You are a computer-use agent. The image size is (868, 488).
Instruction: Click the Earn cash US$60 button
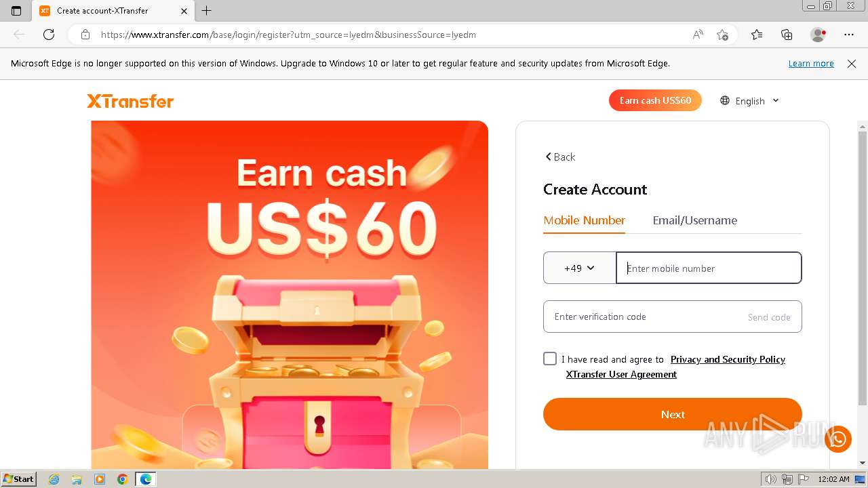(655, 100)
